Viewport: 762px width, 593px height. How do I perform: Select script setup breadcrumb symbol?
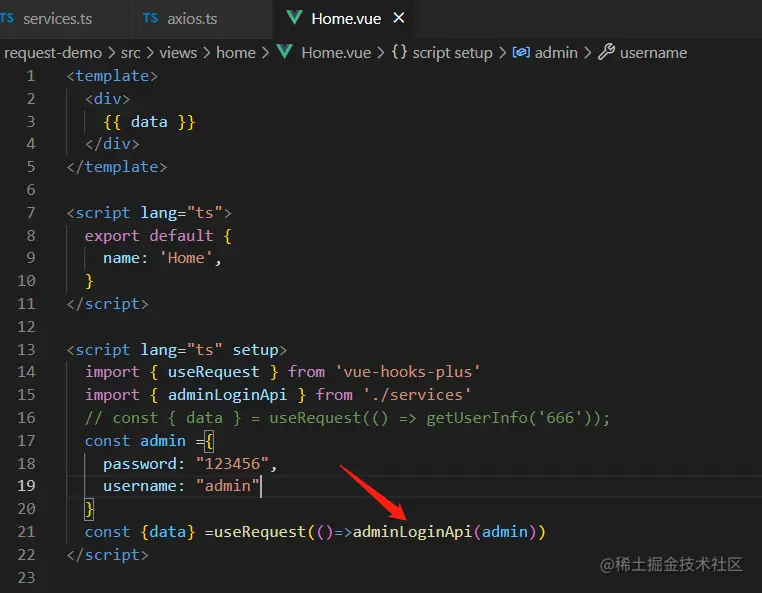tap(452, 52)
